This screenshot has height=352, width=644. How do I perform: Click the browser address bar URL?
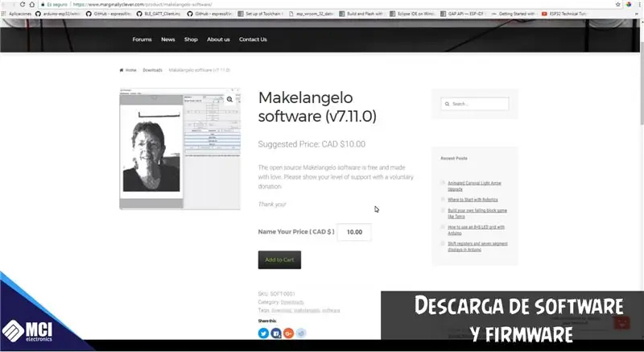142,5
